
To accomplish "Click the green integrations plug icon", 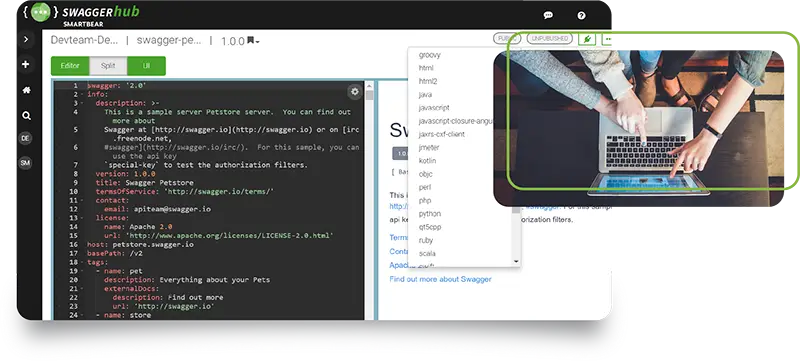I will pyautogui.click(x=587, y=39).
